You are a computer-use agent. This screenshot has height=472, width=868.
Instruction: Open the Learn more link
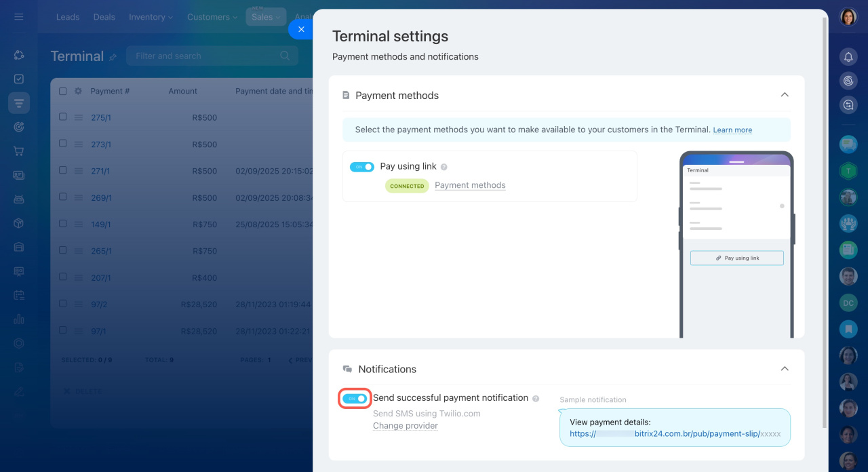pyautogui.click(x=732, y=130)
